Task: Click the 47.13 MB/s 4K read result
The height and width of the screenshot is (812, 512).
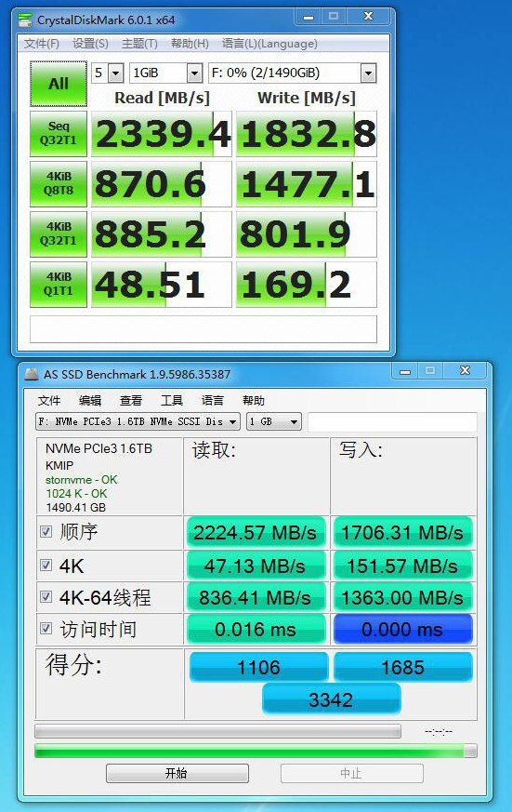Action: (256, 566)
